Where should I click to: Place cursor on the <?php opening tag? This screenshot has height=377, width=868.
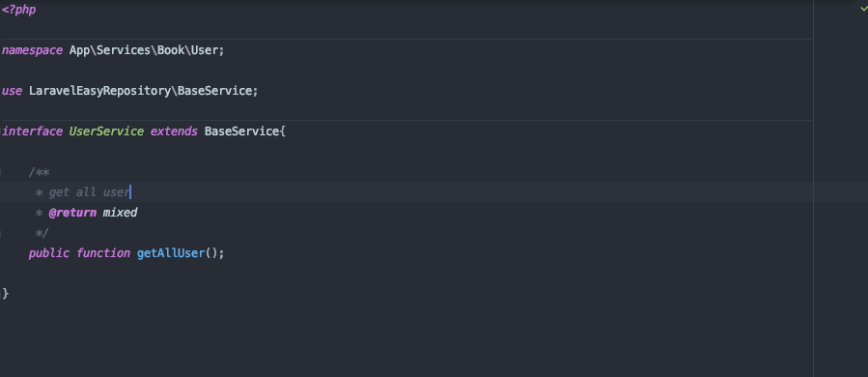(x=18, y=10)
